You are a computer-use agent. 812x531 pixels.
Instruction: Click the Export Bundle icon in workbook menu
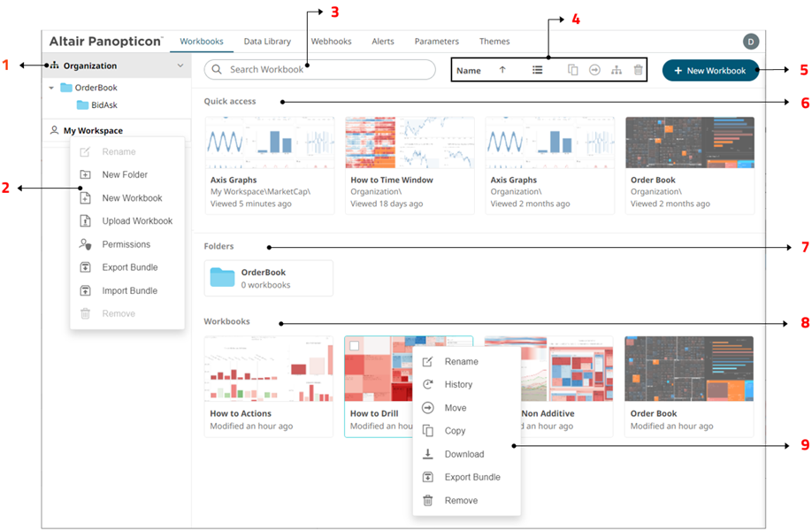click(x=428, y=477)
